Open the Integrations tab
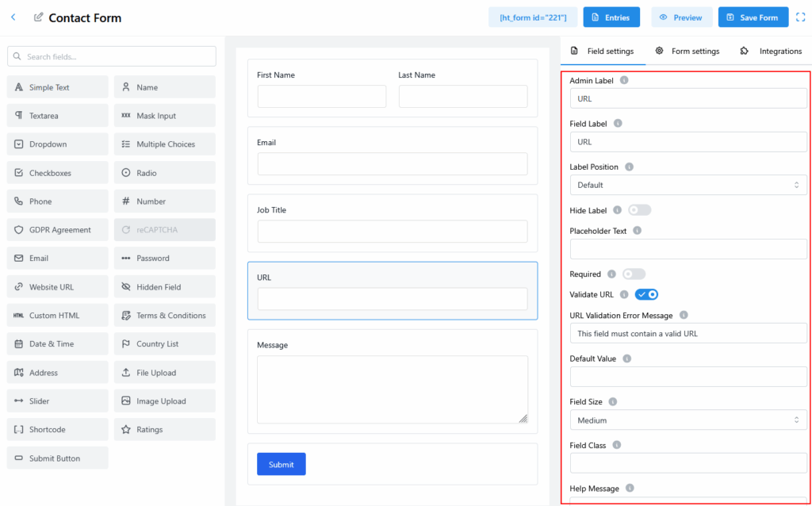Screen dimensions: 812x506 [x=771, y=52]
